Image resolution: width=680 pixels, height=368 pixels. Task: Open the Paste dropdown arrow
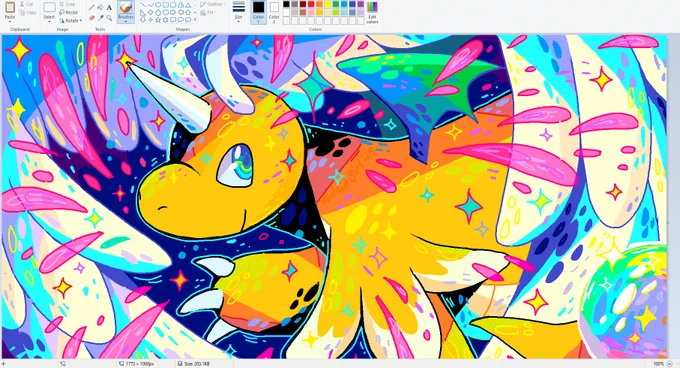pos(10,21)
